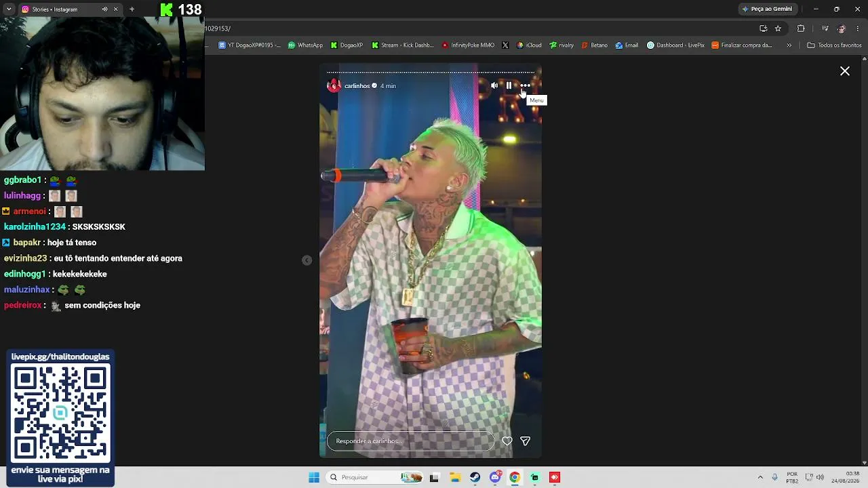Screen dimensions: 868x488
Task: Pause the carlinhos story playback
Action: pyautogui.click(x=509, y=85)
